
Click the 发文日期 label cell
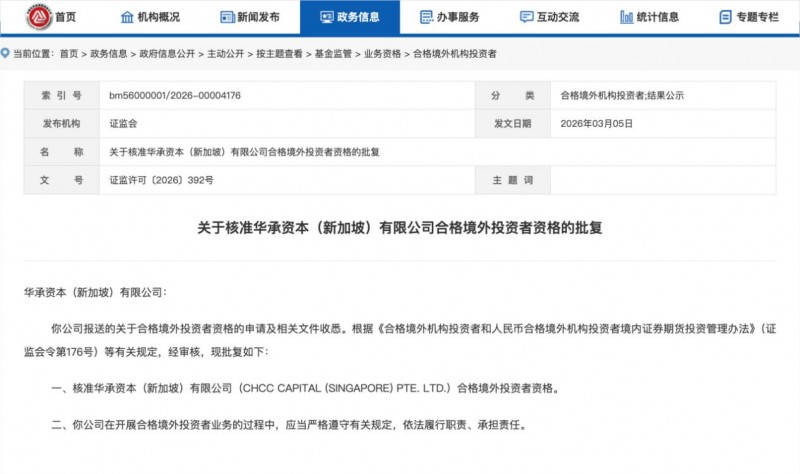click(x=513, y=123)
